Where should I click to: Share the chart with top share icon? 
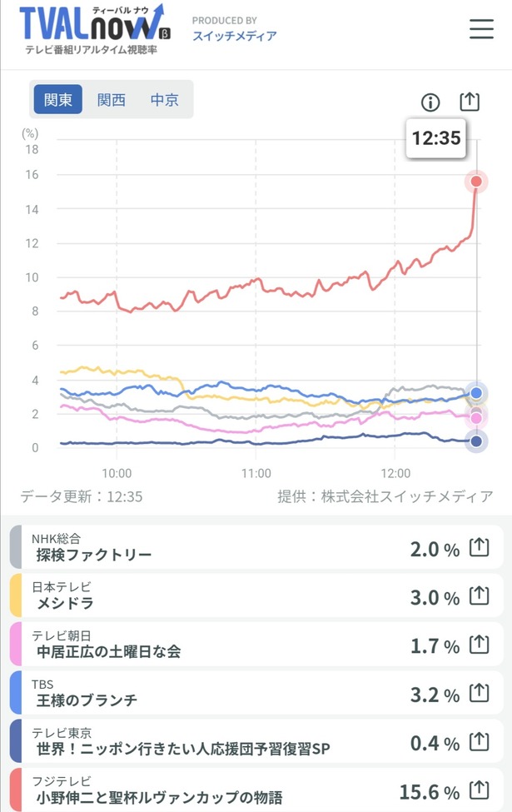[x=470, y=102]
